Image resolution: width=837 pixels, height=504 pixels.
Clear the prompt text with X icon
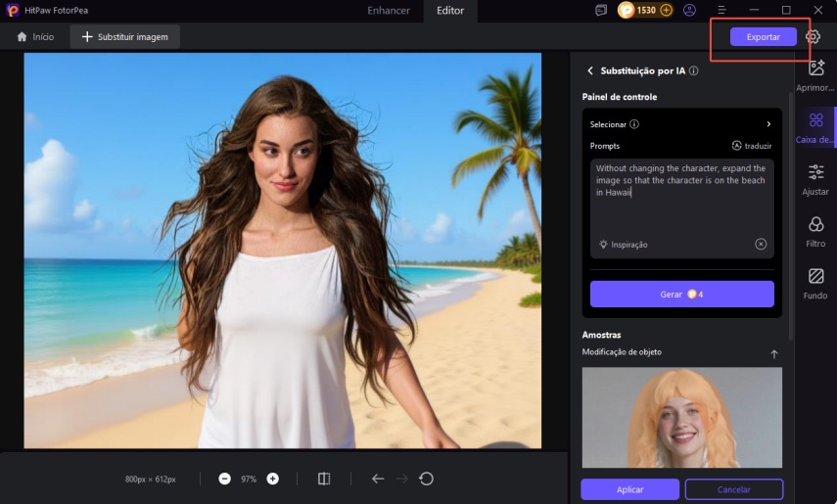pos(761,244)
